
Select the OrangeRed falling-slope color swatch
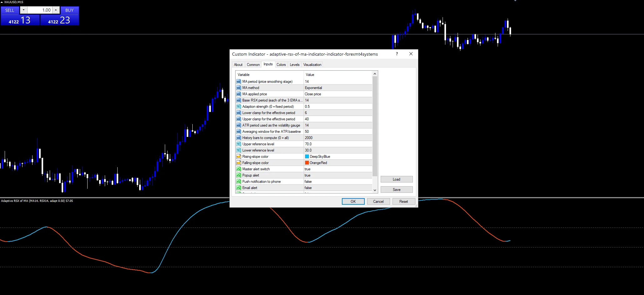(x=307, y=163)
